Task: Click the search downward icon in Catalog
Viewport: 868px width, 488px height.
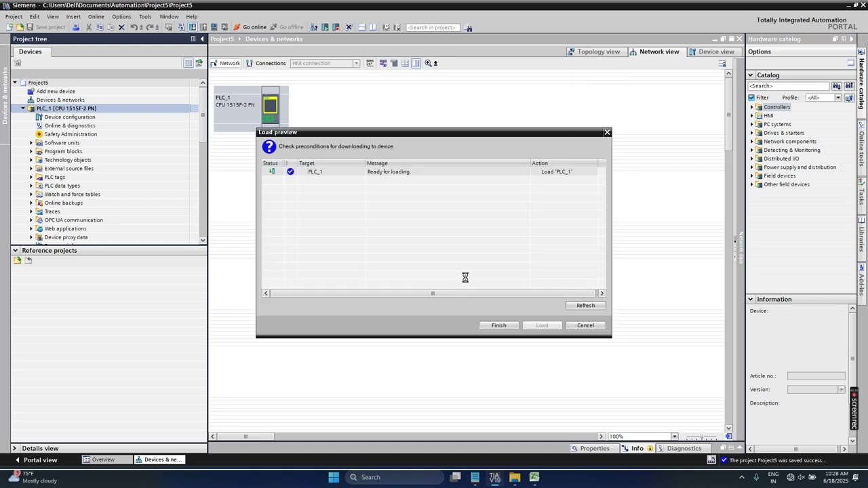Action: pos(836,86)
